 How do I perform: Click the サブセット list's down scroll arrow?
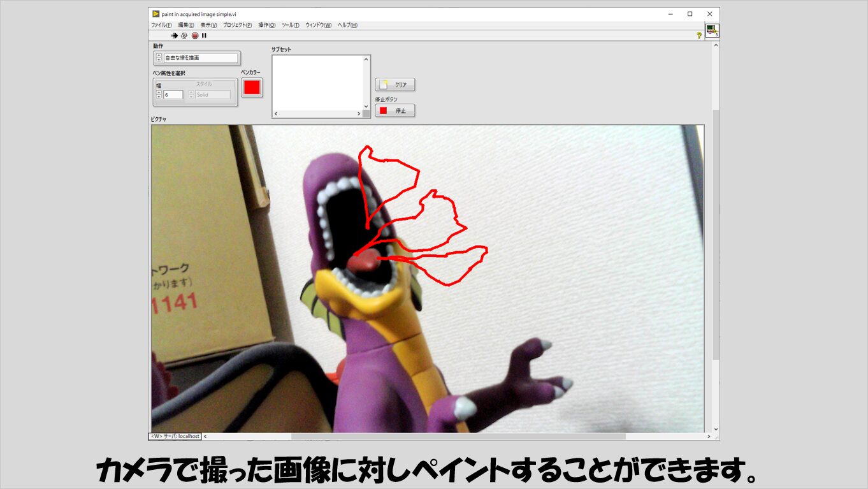[x=366, y=106]
